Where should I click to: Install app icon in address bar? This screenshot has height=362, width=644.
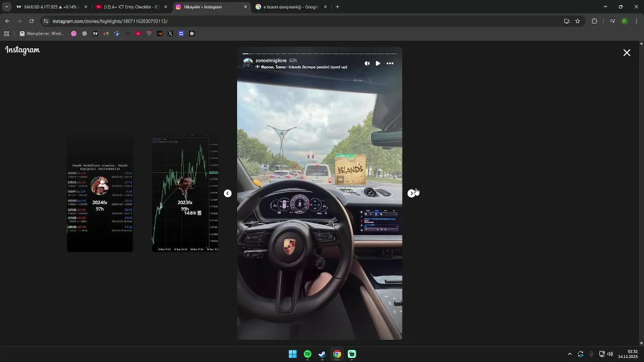tap(567, 21)
